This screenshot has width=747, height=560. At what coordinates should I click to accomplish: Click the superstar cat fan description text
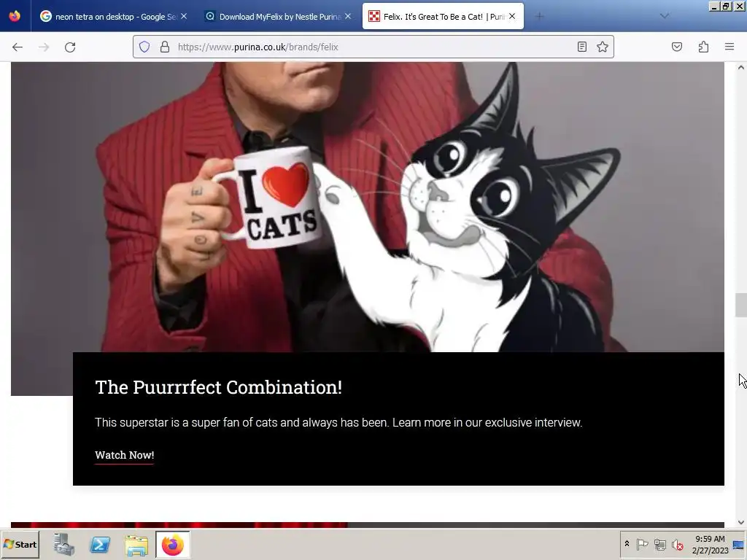(338, 422)
